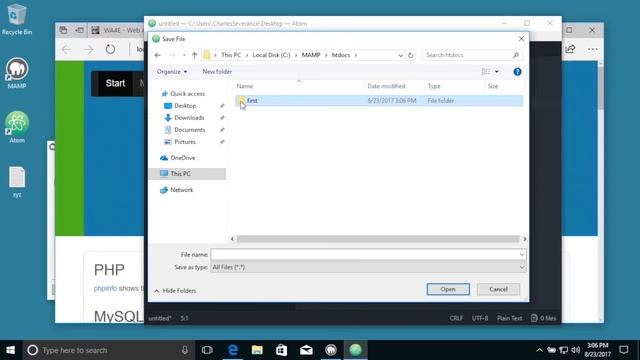Click browser back arrow in Edge window
640x360 pixels.
click(67, 49)
